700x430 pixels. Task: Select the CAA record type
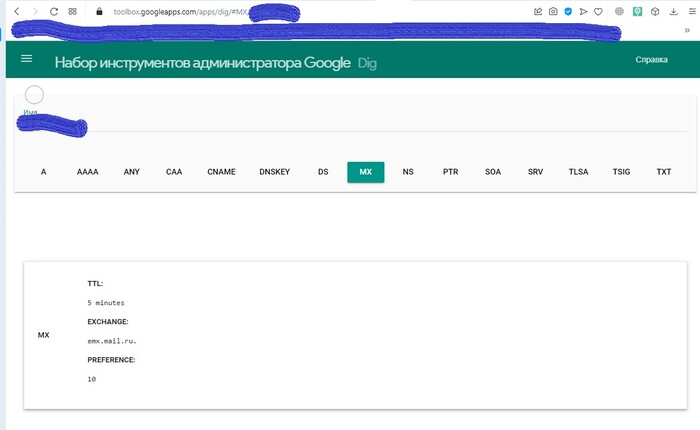pyautogui.click(x=174, y=172)
